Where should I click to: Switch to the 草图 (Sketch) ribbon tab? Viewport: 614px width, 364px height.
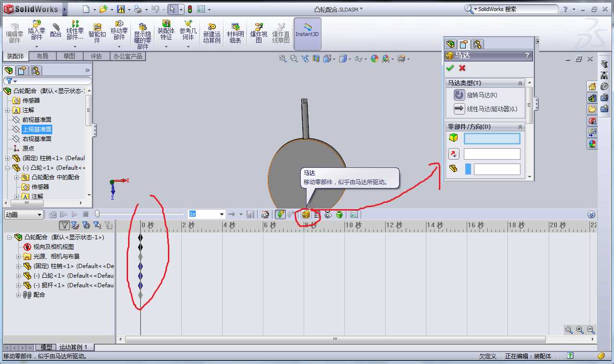click(x=69, y=56)
